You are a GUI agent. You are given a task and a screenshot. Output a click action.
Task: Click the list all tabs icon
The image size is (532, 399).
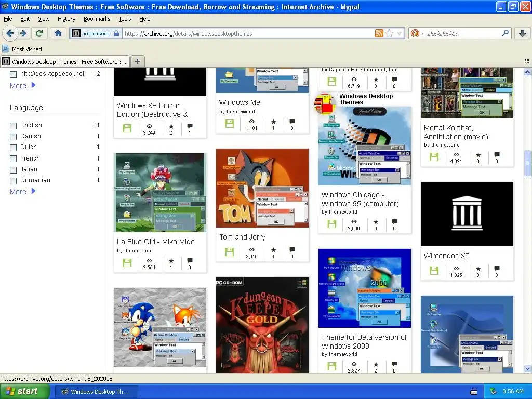click(x=527, y=61)
